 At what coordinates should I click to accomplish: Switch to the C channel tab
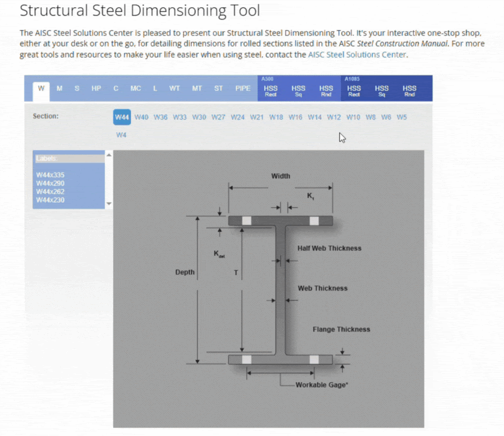115,89
